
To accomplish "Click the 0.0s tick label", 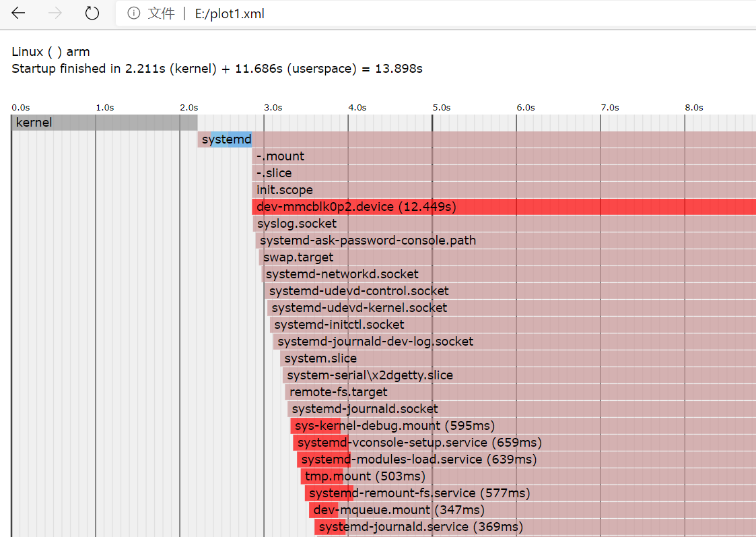I will point(20,107).
